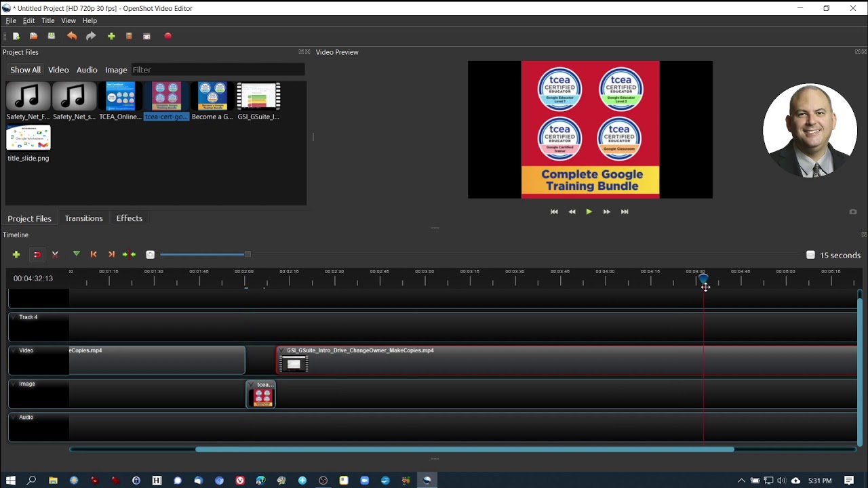Filter project files by Image
This screenshot has width=868, height=488.
pos(116,70)
